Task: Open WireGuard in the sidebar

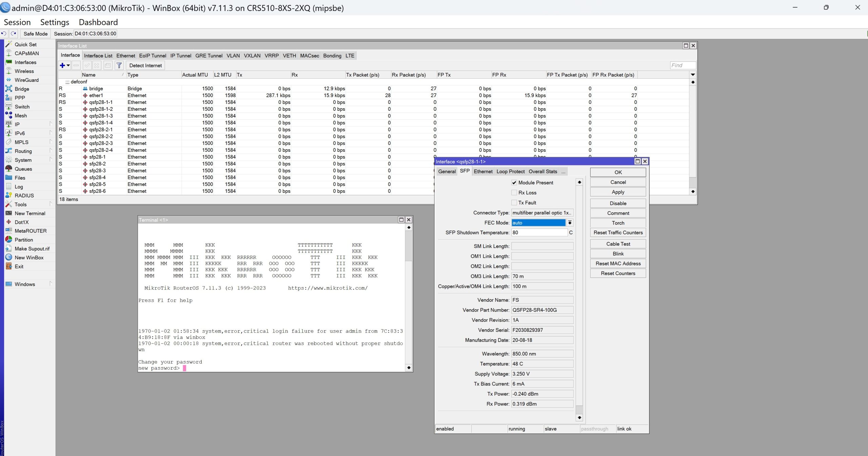Action: pyautogui.click(x=26, y=80)
